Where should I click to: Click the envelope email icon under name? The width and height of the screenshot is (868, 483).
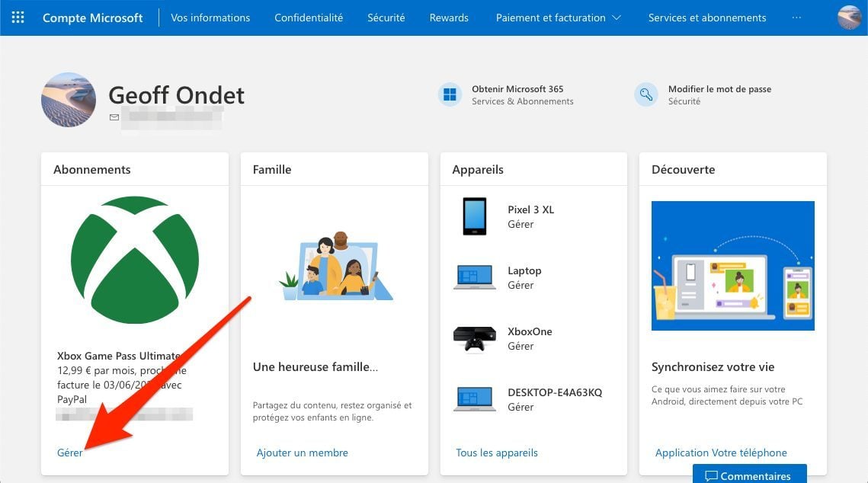114,117
